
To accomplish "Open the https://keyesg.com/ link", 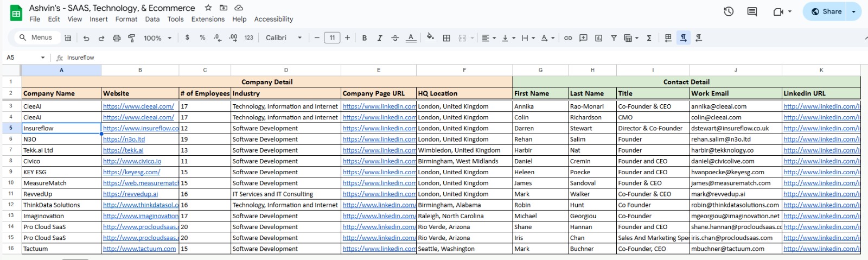I will [x=131, y=172].
